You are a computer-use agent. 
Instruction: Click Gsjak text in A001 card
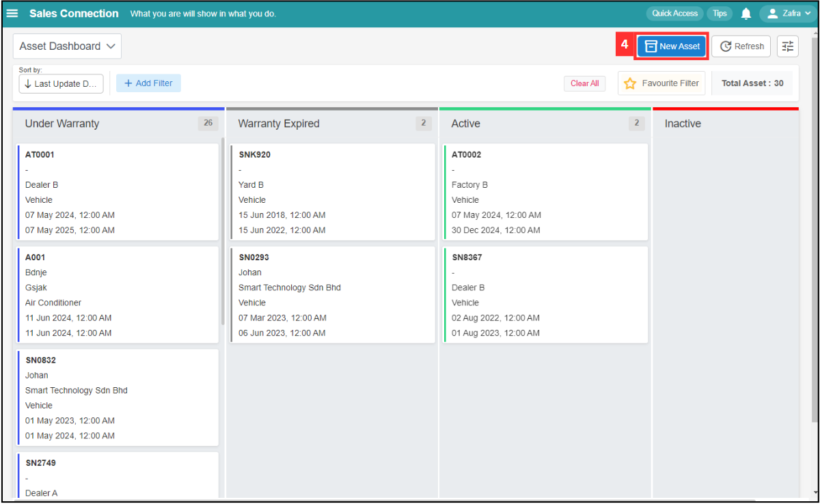(36, 288)
